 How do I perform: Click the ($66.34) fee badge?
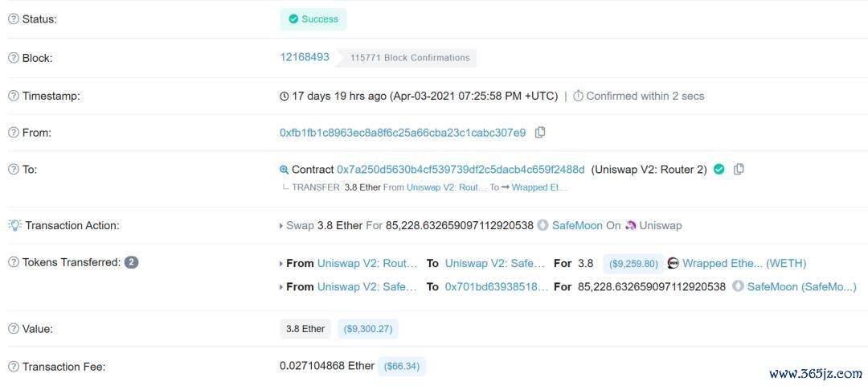pos(402,367)
